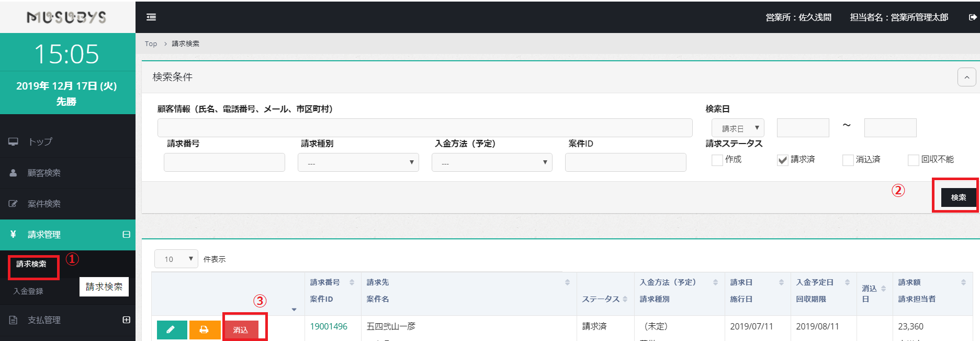This screenshot has height=341, width=980.
Task: Click the green pencil edit button
Action: (172, 329)
